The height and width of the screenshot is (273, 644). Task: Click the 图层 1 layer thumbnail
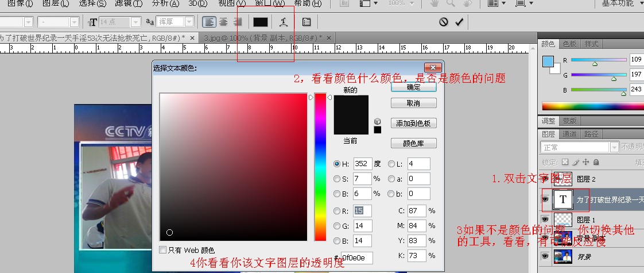coord(563,220)
